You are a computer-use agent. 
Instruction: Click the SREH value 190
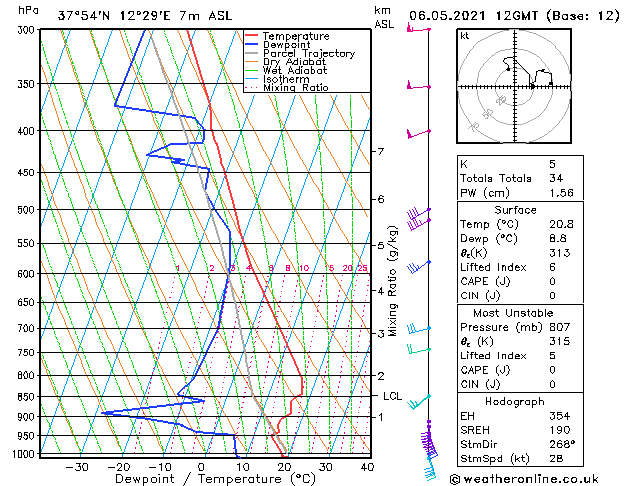(x=560, y=430)
